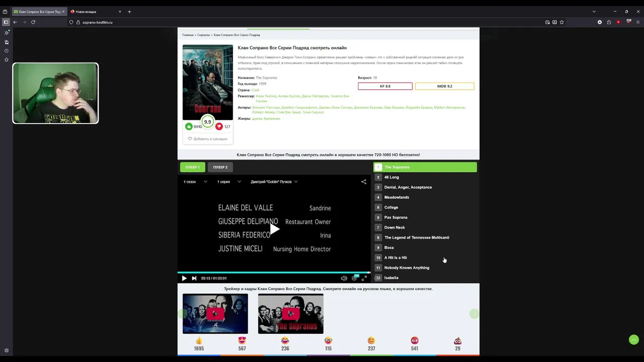The width and height of the screenshot is (644, 362).
Task: Select episode 7 'Down Neck'
Action: [425, 227]
